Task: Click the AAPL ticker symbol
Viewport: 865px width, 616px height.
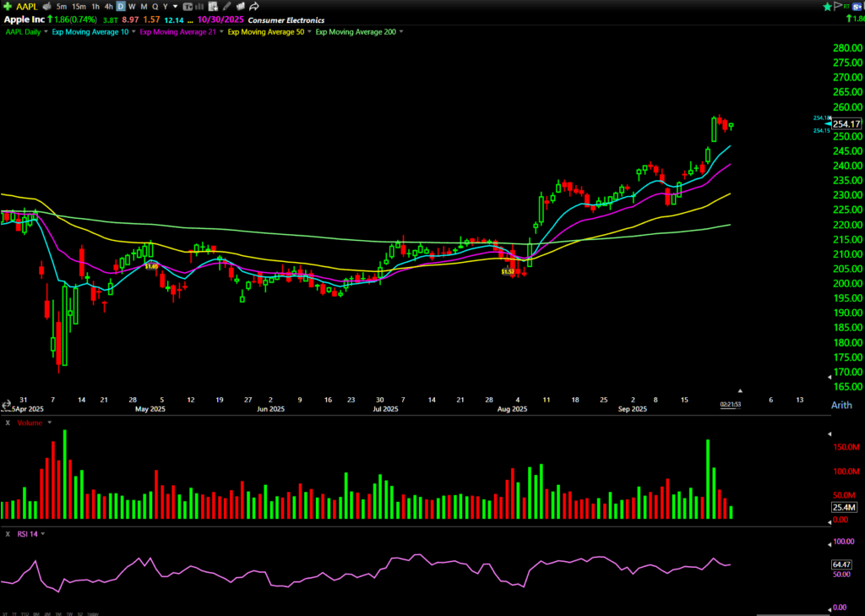Action: coord(28,6)
